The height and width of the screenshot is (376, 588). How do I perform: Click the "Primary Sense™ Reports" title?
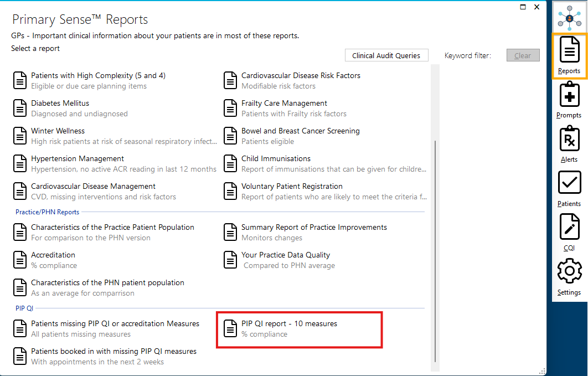pos(80,19)
